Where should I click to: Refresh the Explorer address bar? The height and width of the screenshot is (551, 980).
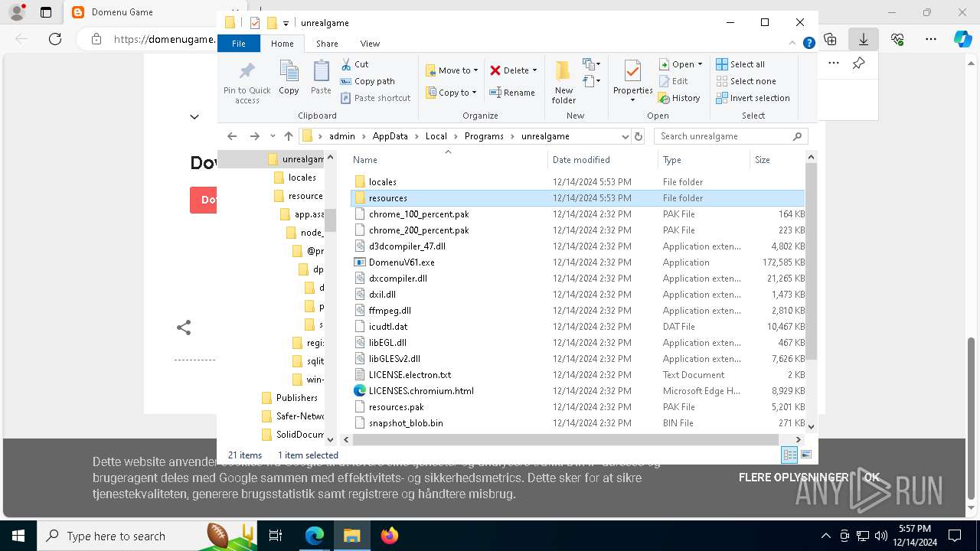pyautogui.click(x=639, y=136)
